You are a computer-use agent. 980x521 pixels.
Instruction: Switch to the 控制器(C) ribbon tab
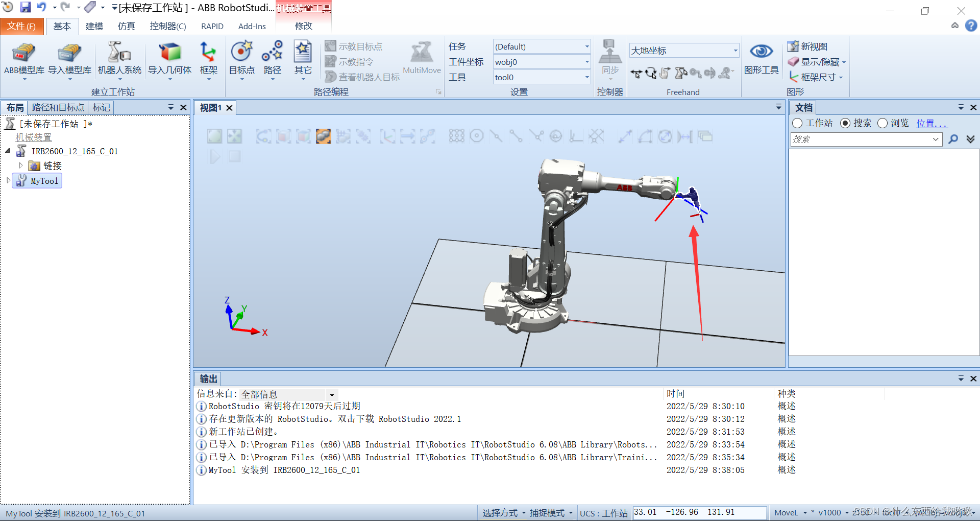(x=168, y=26)
